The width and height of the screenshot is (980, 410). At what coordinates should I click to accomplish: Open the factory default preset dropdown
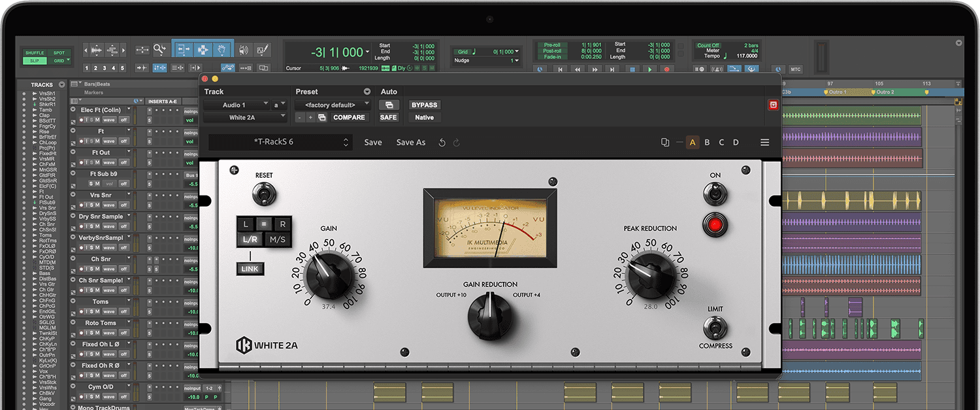coord(333,105)
